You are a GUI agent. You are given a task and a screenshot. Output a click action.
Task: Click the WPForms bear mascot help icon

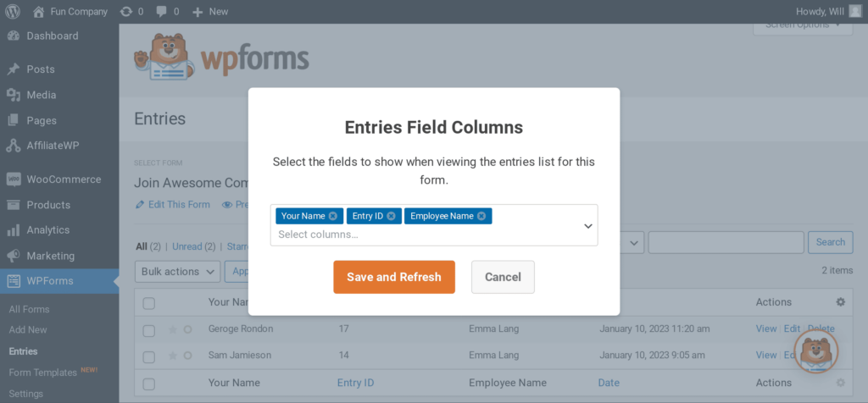816,351
